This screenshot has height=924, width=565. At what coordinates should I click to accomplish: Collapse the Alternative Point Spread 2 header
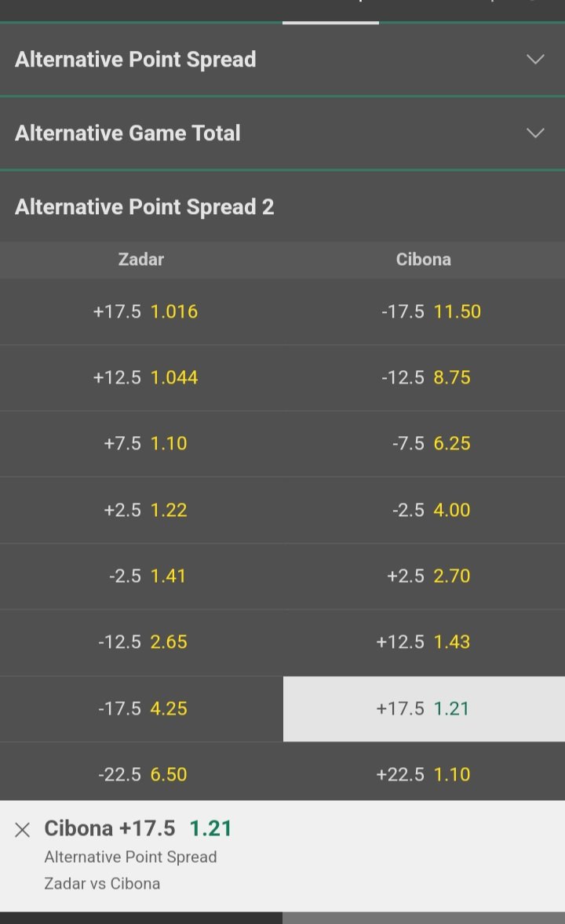click(x=282, y=207)
